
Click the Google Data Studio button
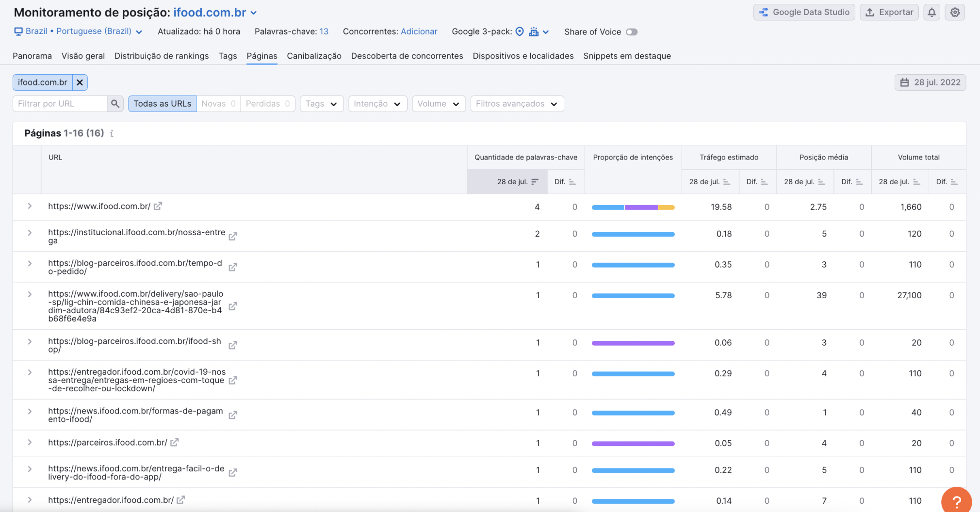point(804,13)
